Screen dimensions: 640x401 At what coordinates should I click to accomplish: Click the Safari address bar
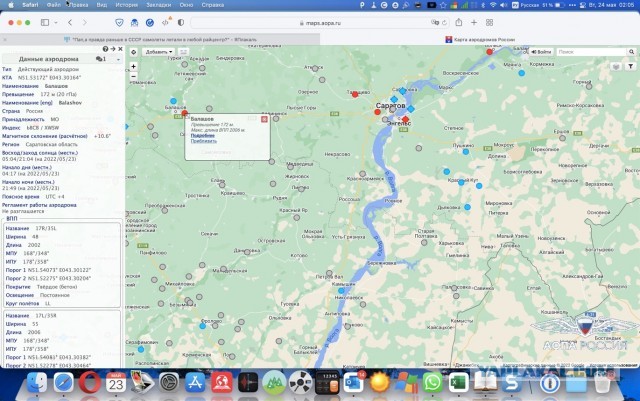coord(320,23)
